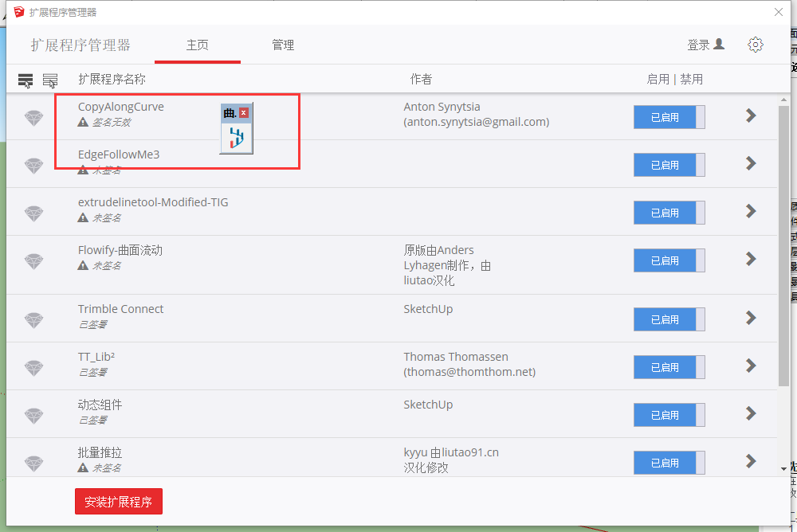The image size is (797, 532).
Task: Toggle the Trimble Connect 已启用 switch
Action: click(669, 319)
